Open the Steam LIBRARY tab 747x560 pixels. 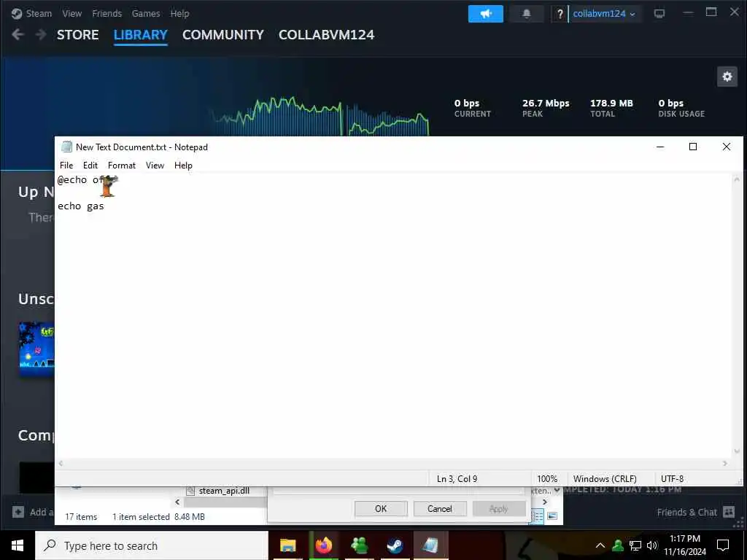[x=141, y=35]
